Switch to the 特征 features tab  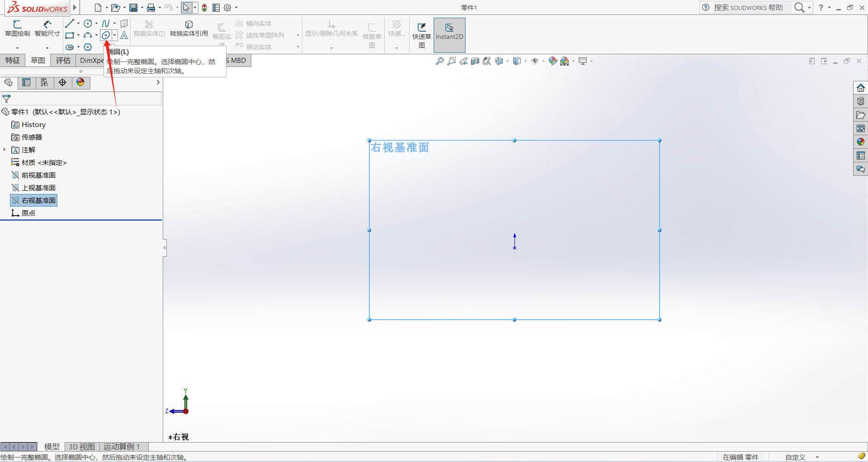pyautogui.click(x=13, y=61)
